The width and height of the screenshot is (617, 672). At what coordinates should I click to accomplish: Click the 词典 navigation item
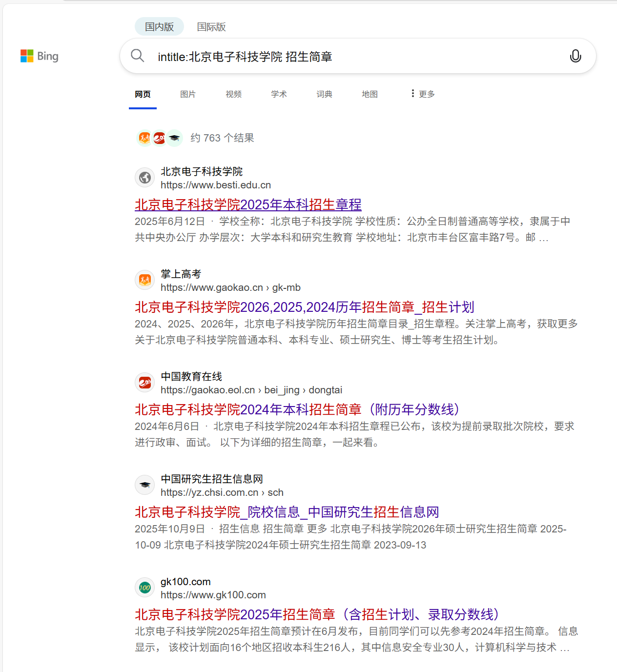tap(324, 94)
